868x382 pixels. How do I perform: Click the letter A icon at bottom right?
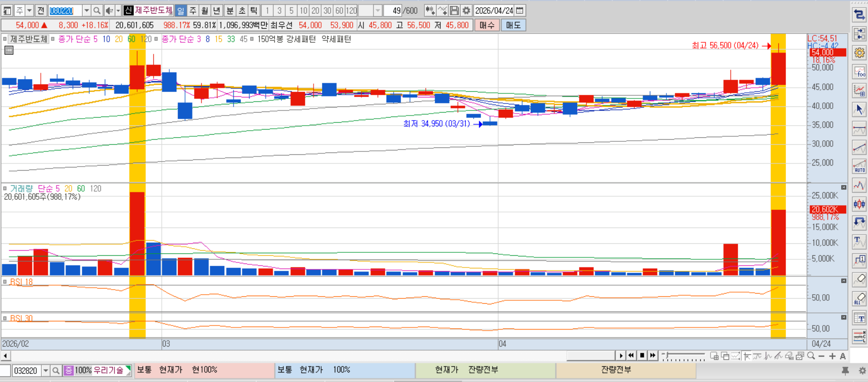tap(842, 356)
